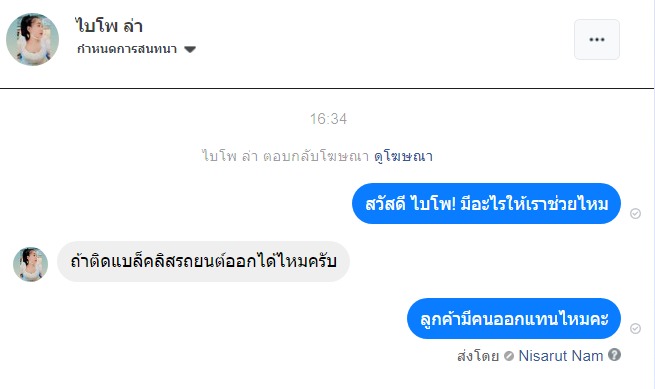Open the large profile picture in header
The height and width of the screenshot is (389, 655).
(33, 39)
